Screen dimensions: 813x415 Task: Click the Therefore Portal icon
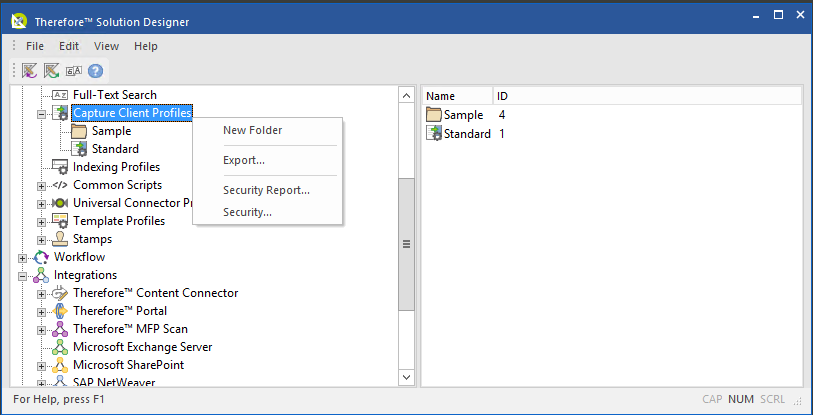coord(61,311)
